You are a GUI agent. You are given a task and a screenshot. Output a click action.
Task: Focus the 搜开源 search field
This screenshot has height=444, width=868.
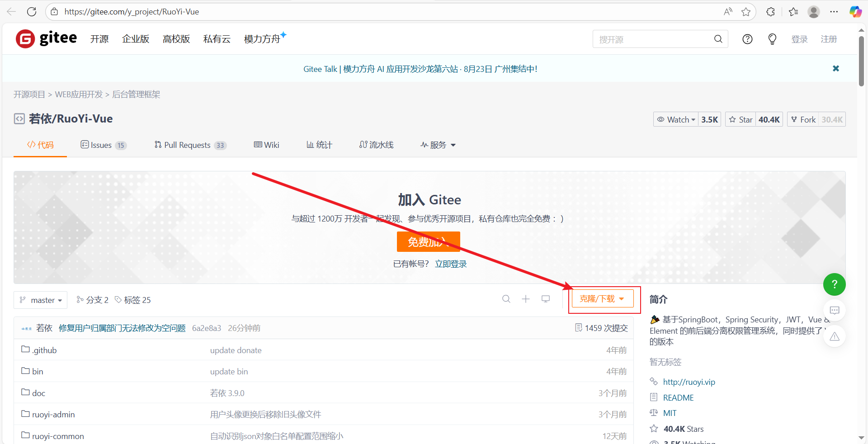click(653, 39)
